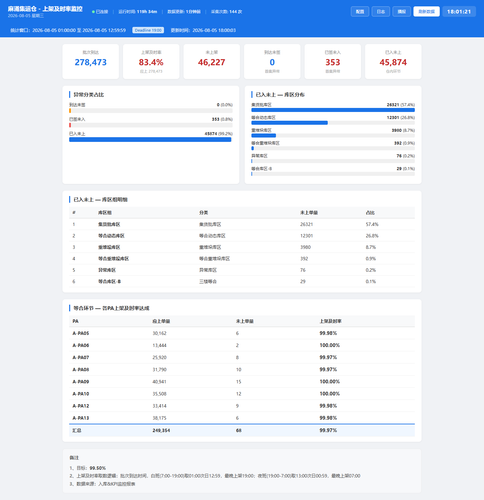Select the A-PA09 row label
Screen dimensions: 484x500
click(x=81, y=382)
